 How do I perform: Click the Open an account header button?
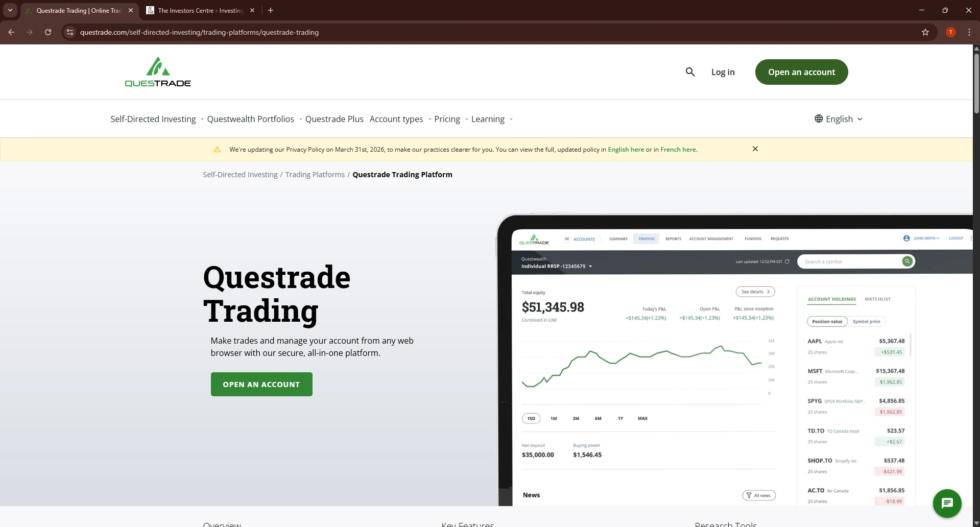click(801, 72)
